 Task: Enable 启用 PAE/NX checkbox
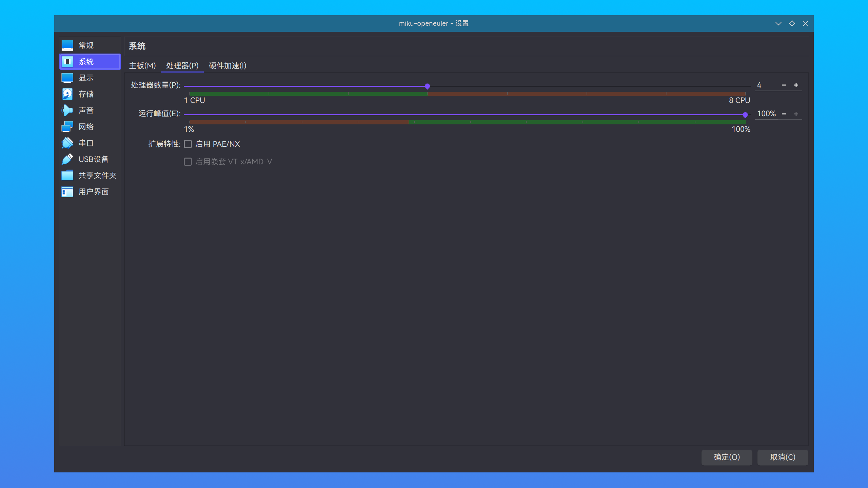point(188,144)
